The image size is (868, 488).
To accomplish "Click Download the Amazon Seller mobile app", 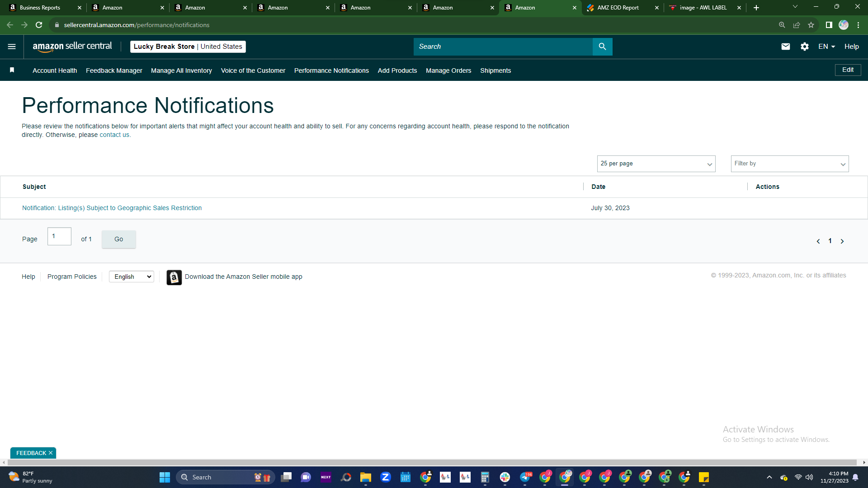I will point(244,277).
